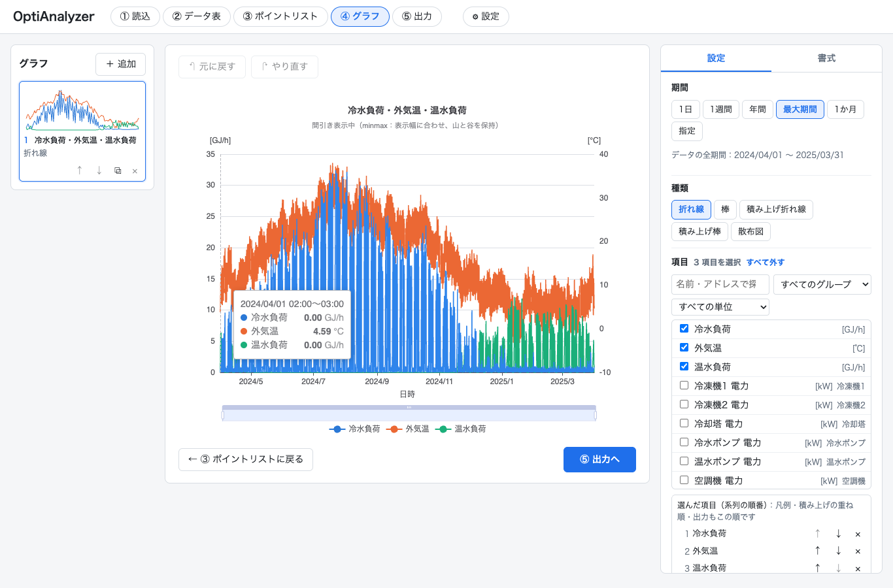
Task: Add a new graph with the + 追加 button
Action: (121, 64)
